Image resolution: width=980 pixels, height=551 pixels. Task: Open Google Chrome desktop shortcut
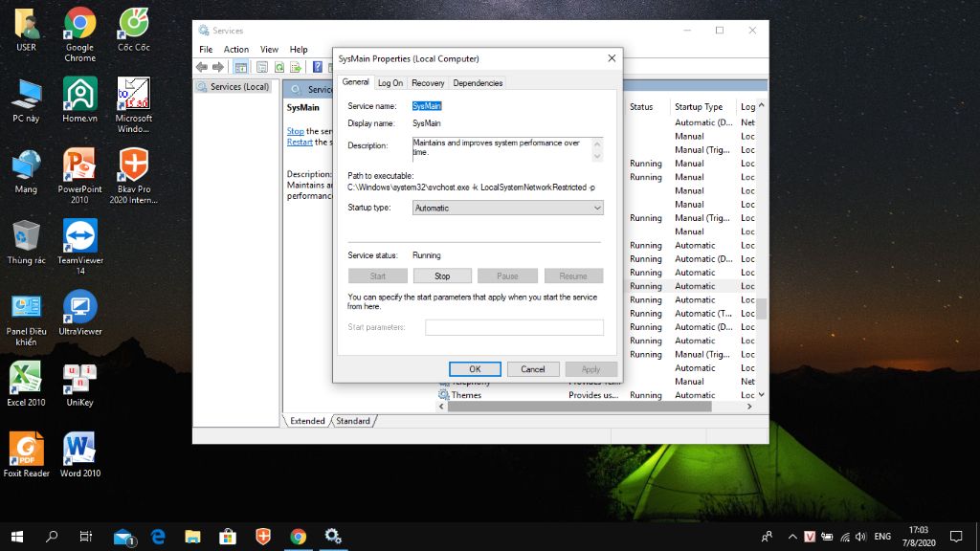[80, 35]
